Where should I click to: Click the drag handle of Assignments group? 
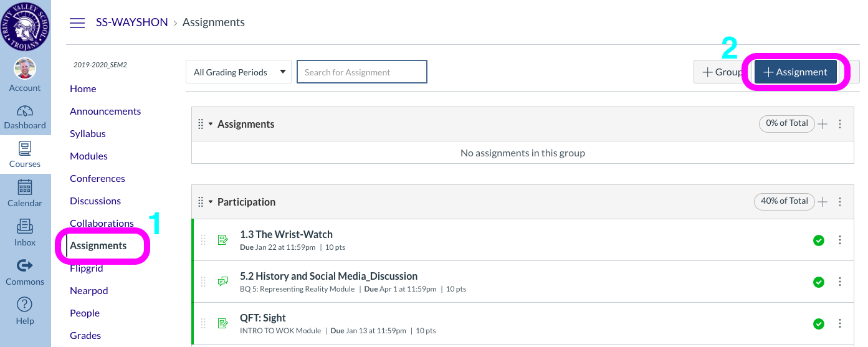pyautogui.click(x=201, y=124)
